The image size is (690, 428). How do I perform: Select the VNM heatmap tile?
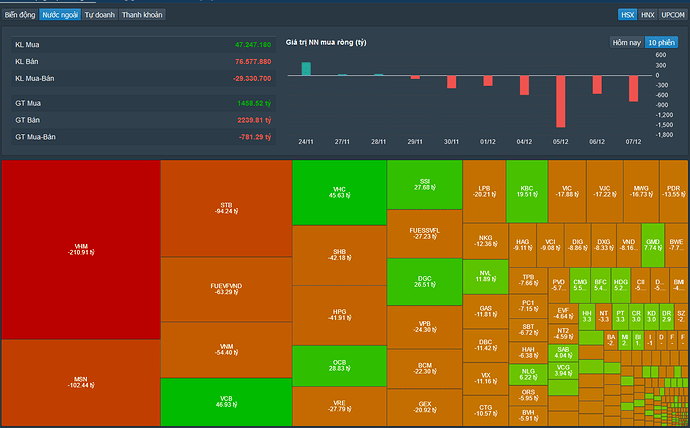[x=226, y=350]
